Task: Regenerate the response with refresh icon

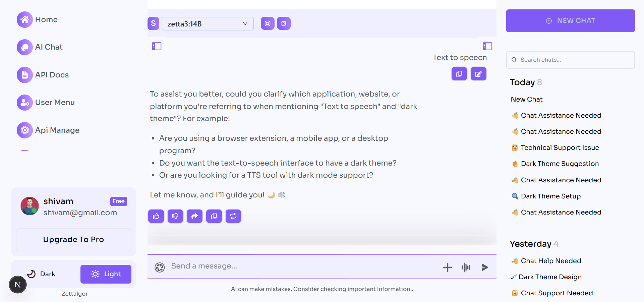Action: 233,216
